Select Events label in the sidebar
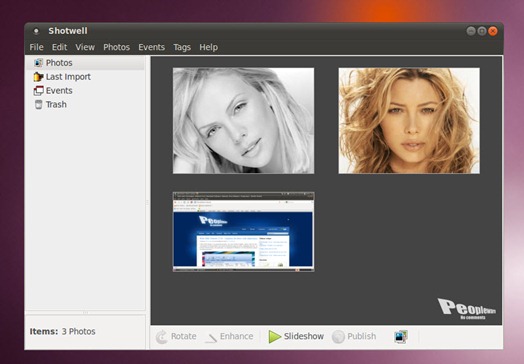 tap(59, 91)
